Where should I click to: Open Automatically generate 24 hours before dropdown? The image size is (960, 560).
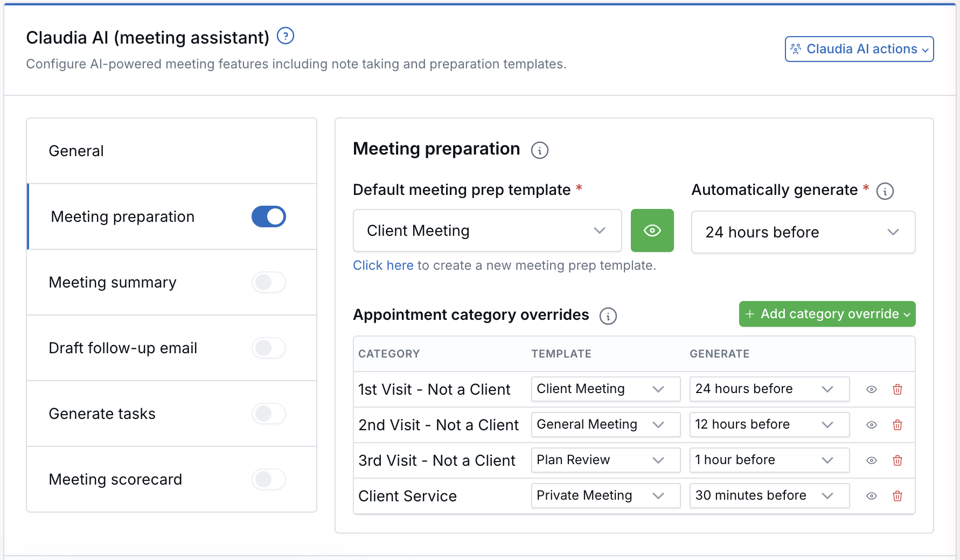coord(803,232)
